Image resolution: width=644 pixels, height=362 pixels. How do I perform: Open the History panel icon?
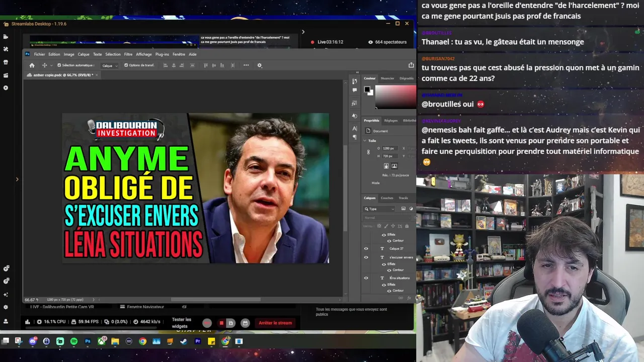pyautogui.click(x=355, y=81)
